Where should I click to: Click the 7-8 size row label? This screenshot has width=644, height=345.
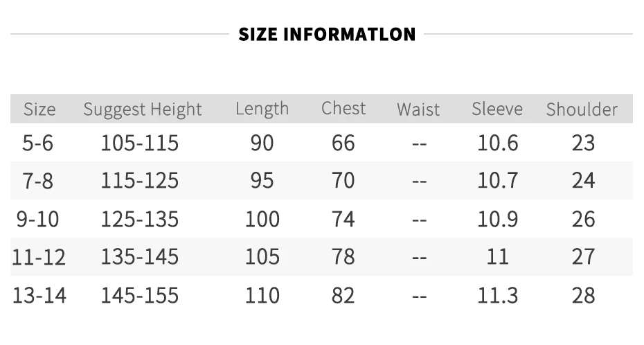pos(38,181)
